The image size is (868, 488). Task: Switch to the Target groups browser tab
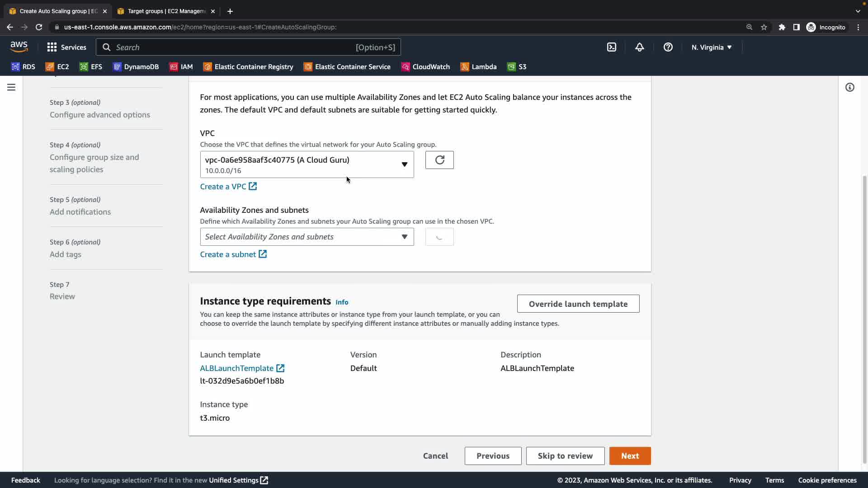tap(165, 11)
